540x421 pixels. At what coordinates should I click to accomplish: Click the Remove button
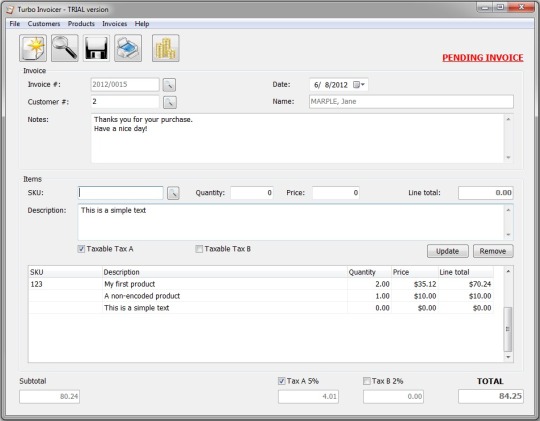point(493,251)
